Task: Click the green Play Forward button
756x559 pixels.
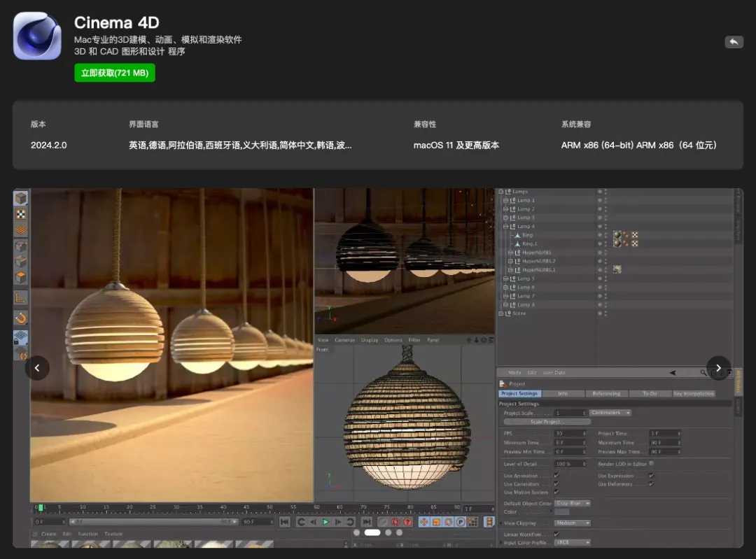Action: (x=325, y=522)
